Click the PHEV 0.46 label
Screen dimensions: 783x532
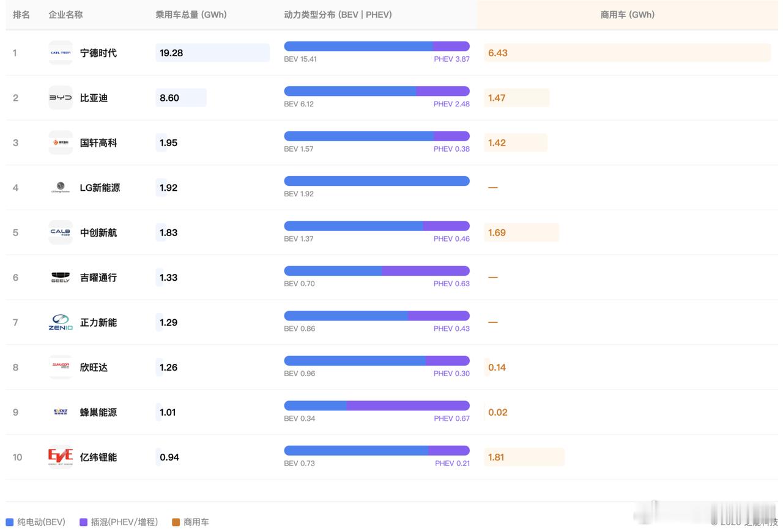[x=452, y=239]
